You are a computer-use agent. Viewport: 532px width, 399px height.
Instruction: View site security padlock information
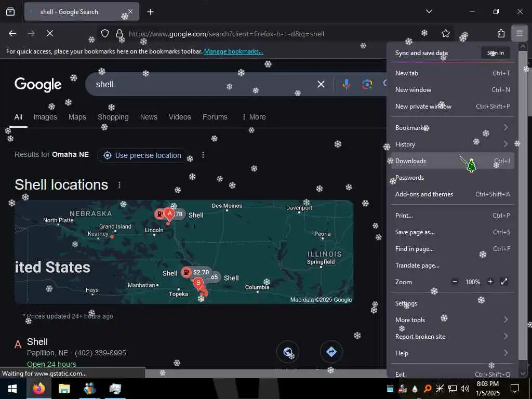pyautogui.click(x=119, y=33)
